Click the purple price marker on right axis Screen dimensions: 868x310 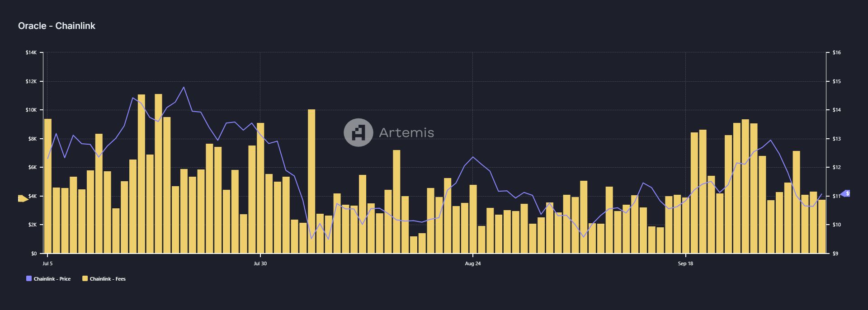tap(845, 193)
